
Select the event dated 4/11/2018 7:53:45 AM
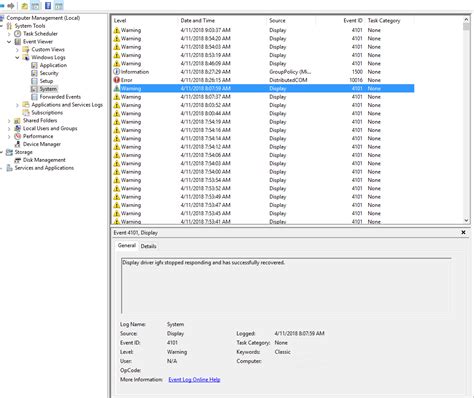[263, 213]
